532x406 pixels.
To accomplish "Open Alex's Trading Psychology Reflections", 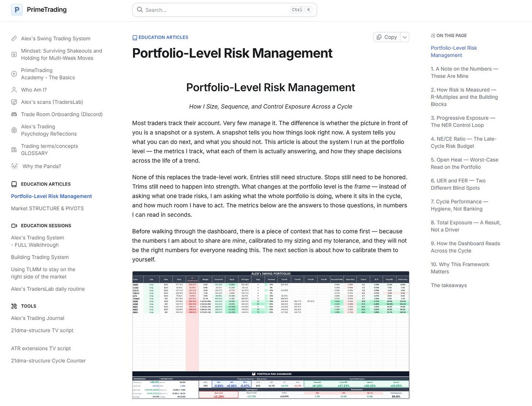I will coord(49,130).
